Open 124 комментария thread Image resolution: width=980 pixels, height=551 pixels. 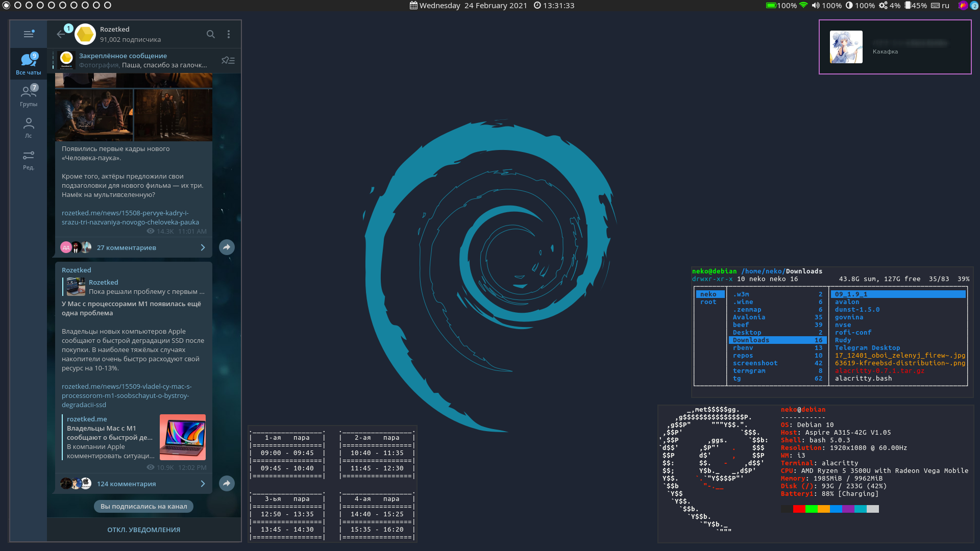127,484
